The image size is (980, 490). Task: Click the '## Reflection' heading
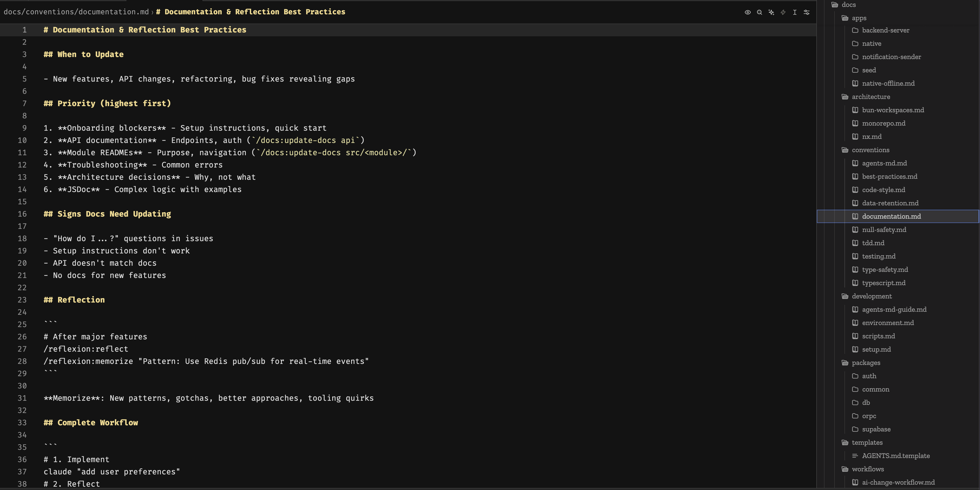pos(74,300)
